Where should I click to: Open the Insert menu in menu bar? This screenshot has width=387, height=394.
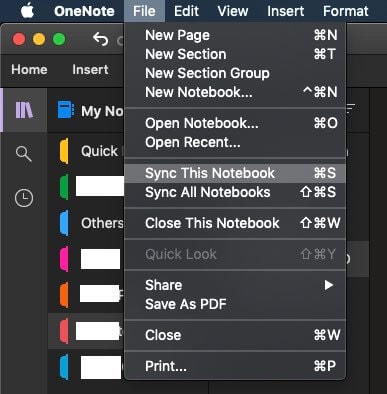click(x=285, y=11)
